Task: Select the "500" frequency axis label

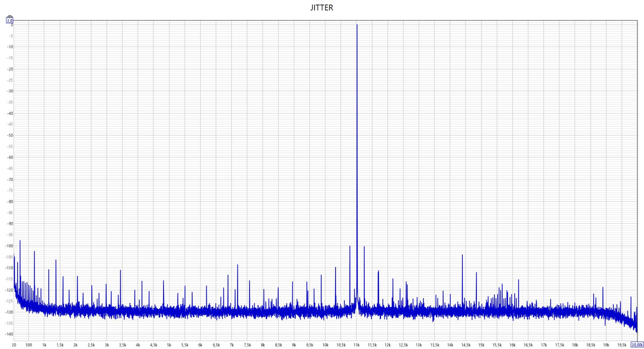Action: coord(29,345)
